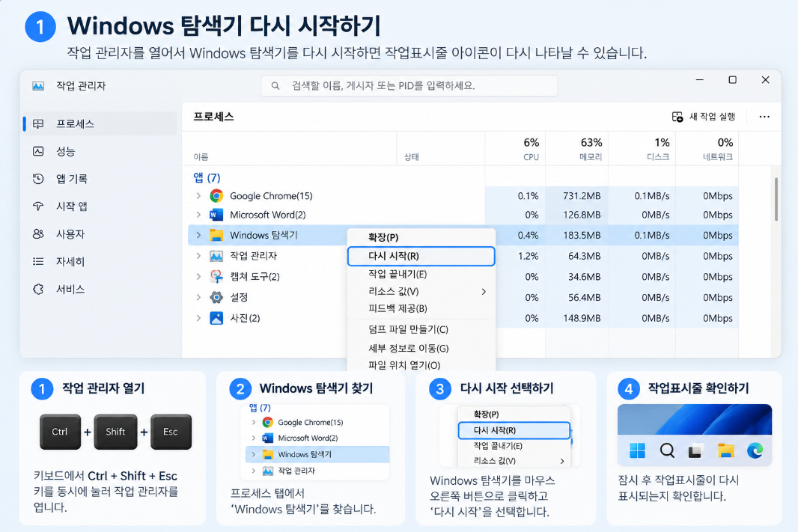Click the 캡처 도구 snipping tool icon
Screen dimensions: 798x532
(216, 277)
